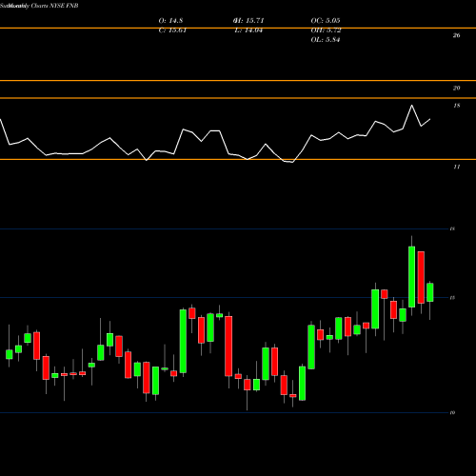Click the low value 'L: 14.04'
Viewport: 476px width, 476px height.
(x=248, y=30)
